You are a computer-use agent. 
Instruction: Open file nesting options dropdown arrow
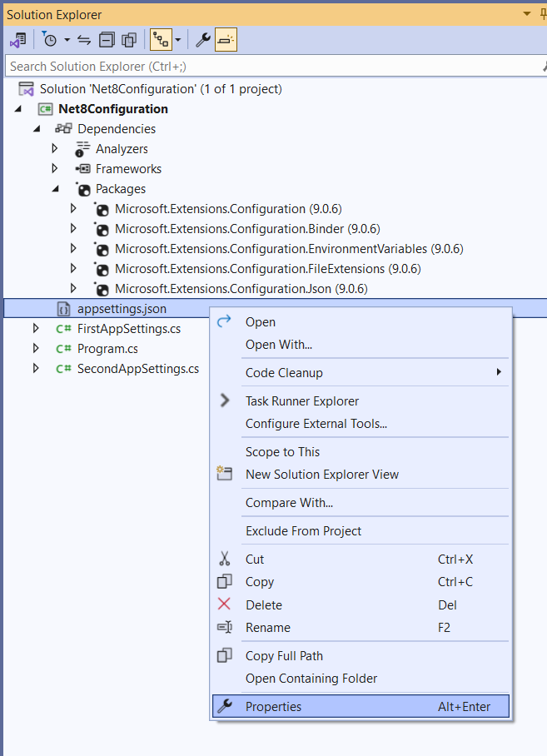pyautogui.click(x=178, y=40)
